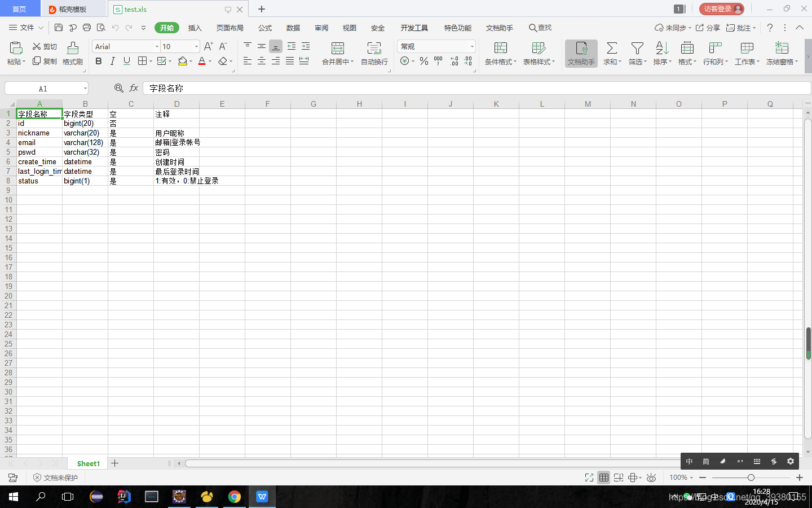The height and width of the screenshot is (508, 812).
Task: Click the Rows and Columns icon
Action: (x=715, y=48)
